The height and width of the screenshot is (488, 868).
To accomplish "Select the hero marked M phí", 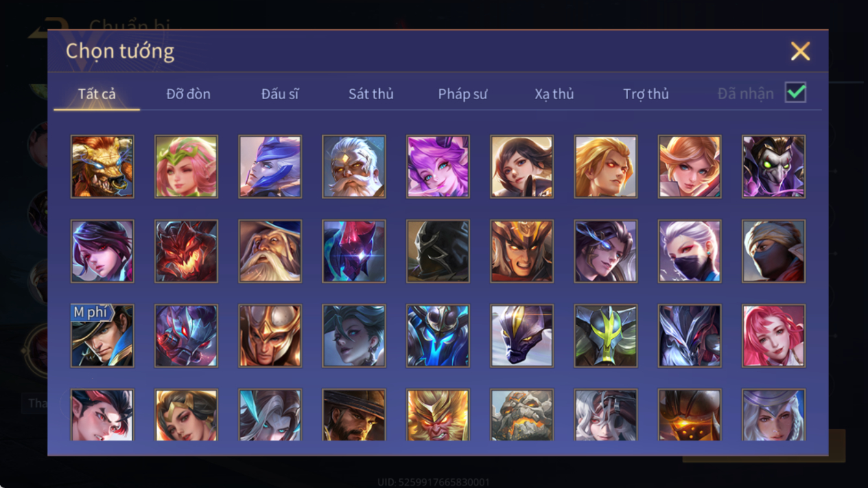I will (x=102, y=336).
